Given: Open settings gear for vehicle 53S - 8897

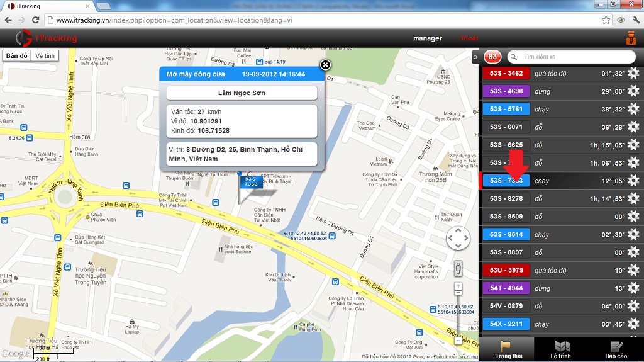Looking at the screenshot, I should coord(633,252).
